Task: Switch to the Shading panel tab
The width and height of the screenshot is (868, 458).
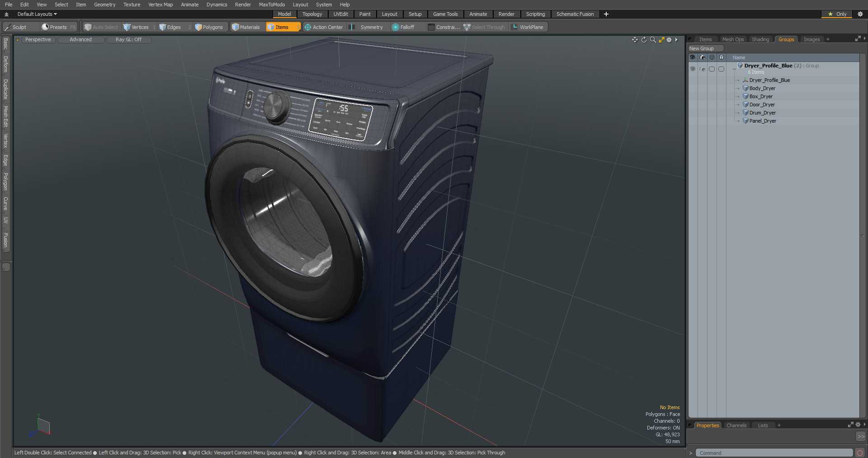Action: [760, 39]
